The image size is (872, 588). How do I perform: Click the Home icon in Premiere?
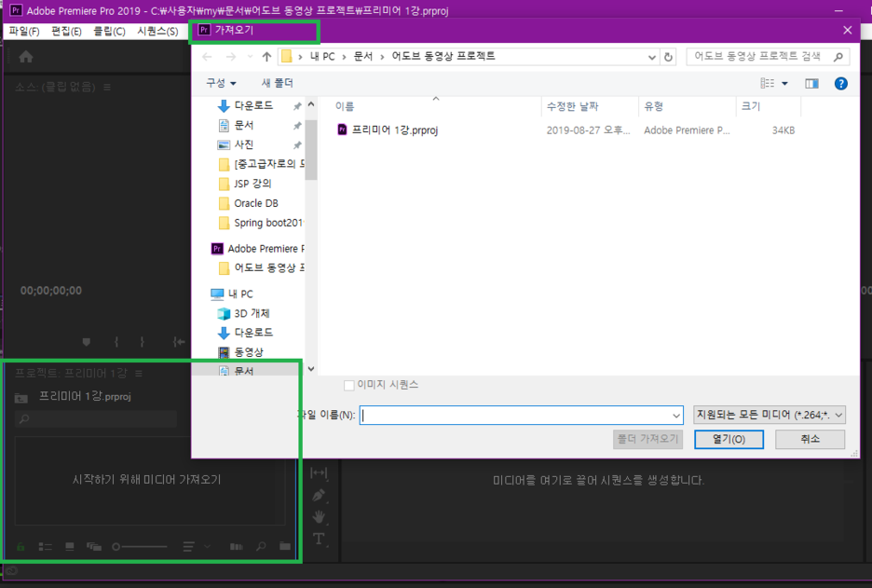pyautogui.click(x=25, y=57)
